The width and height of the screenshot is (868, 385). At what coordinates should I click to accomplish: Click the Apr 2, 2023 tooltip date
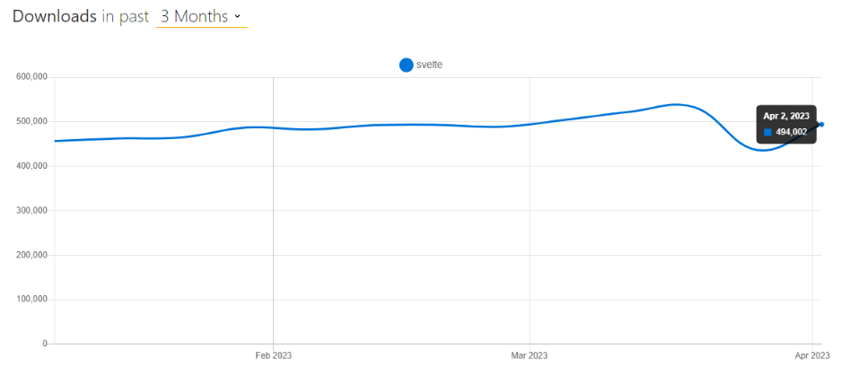pyautogui.click(x=786, y=116)
